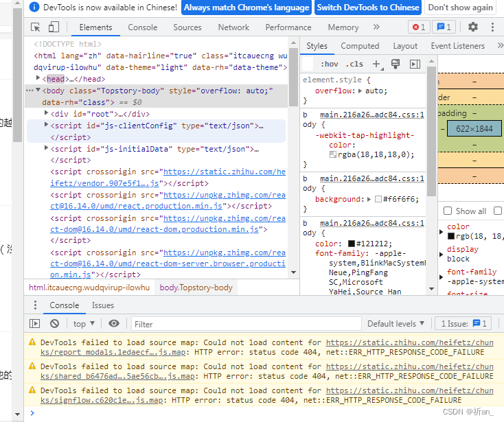The height and width of the screenshot is (422, 504).
Task: Toggle :hov element state
Action: (329, 65)
